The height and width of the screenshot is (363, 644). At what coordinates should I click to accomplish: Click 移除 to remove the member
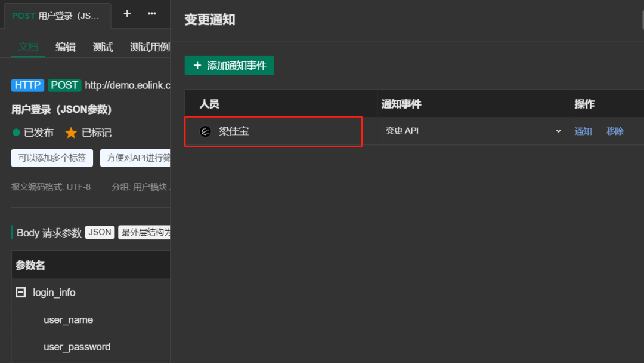615,131
